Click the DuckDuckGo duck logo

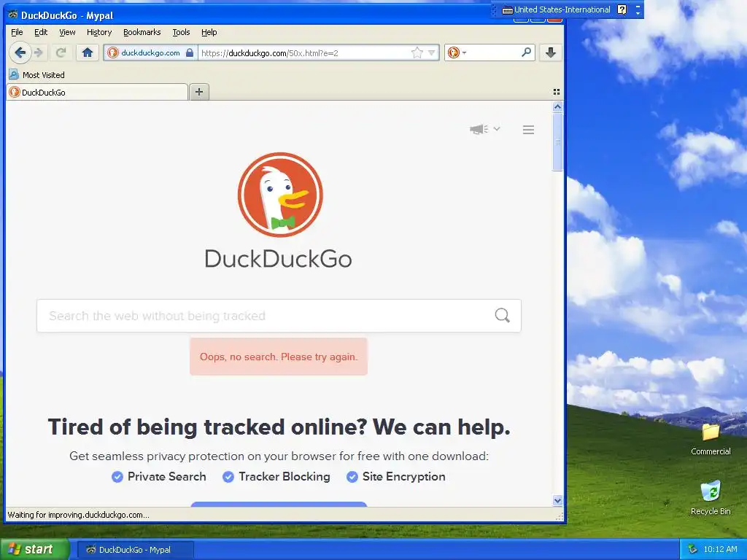tap(280, 194)
